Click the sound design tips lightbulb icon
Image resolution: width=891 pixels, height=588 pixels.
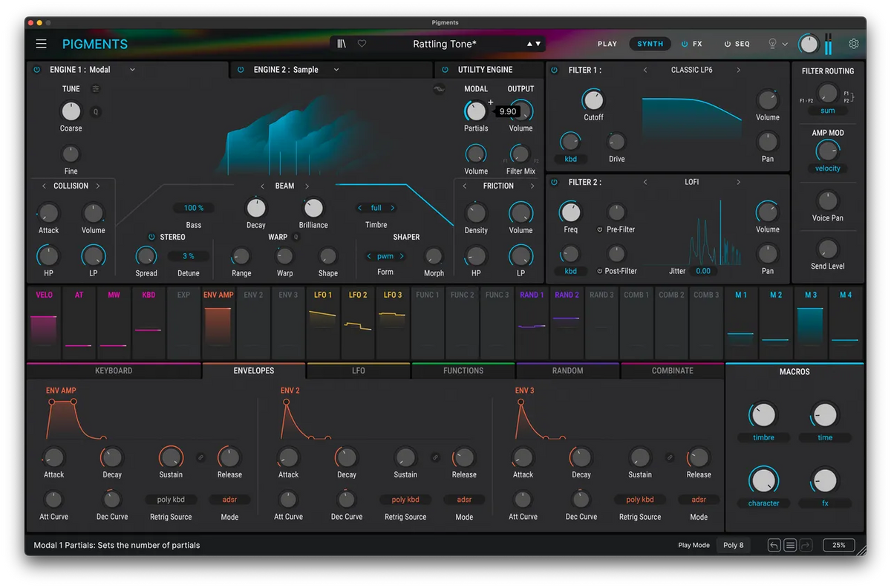(772, 44)
